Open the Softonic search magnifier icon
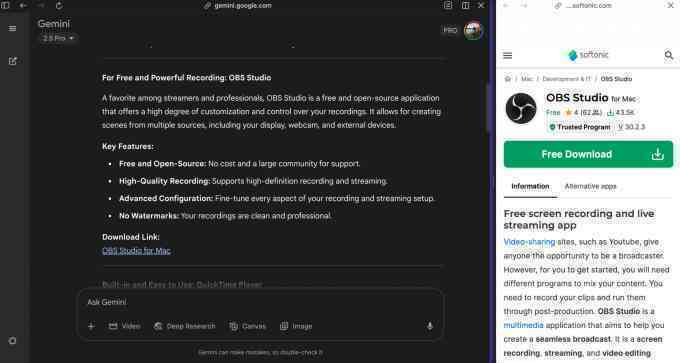The image size is (680, 363). pos(668,55)
